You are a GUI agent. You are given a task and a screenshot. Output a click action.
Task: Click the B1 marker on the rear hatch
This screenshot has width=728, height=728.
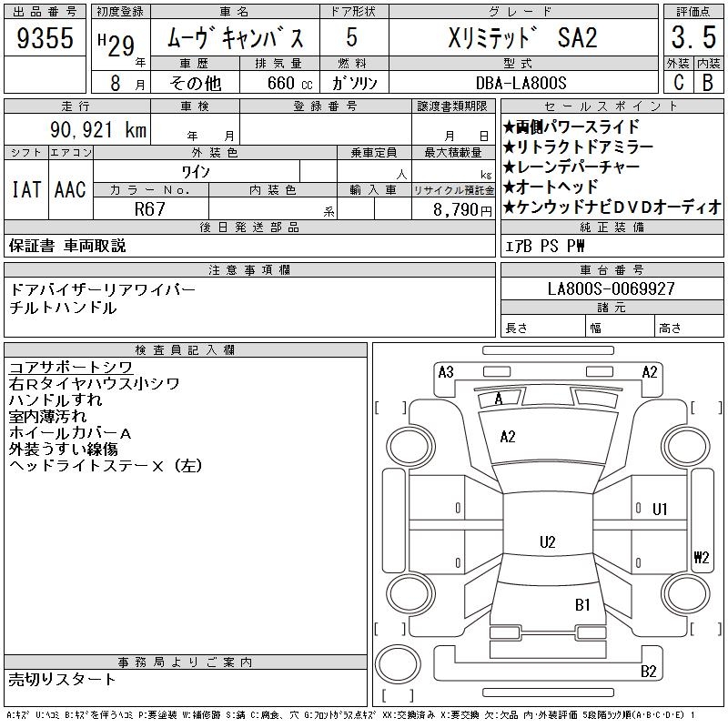582,604
